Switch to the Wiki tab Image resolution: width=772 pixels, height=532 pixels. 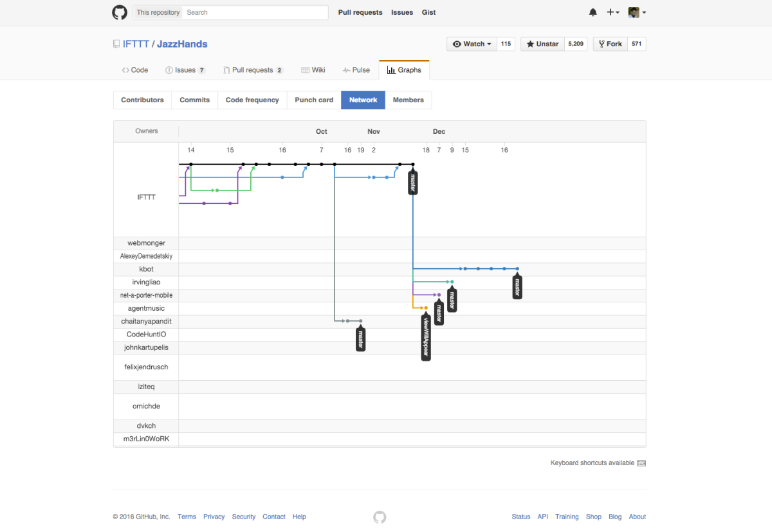(x=313, y=70)
